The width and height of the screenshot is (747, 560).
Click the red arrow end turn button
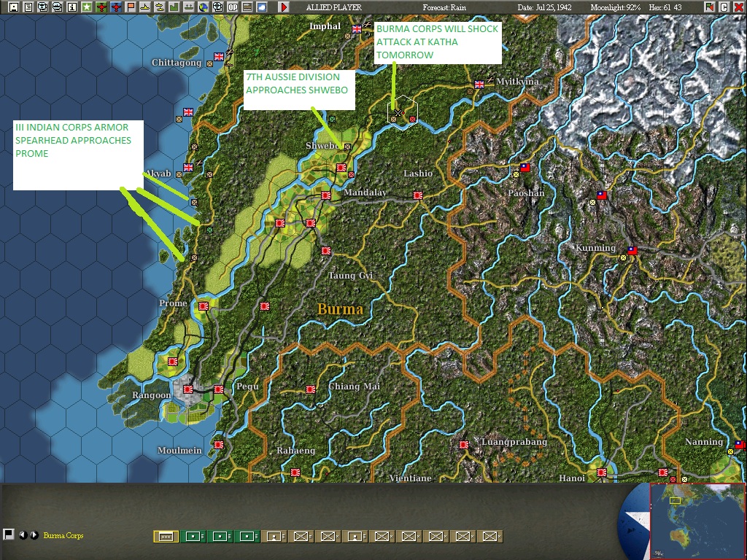(284, 7)
